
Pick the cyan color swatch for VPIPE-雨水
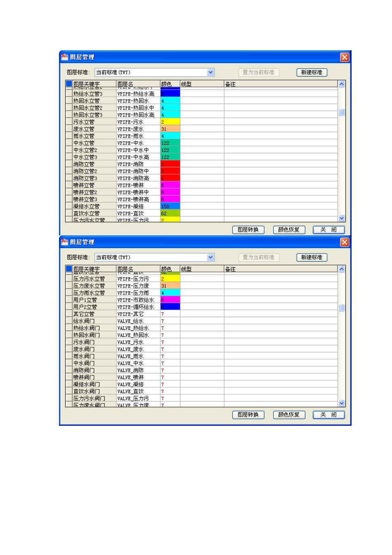170,136
